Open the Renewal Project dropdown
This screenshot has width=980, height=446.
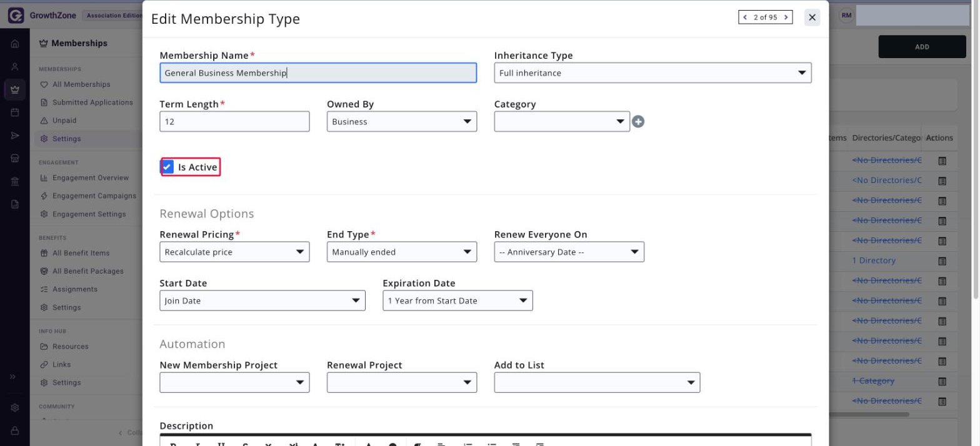(401, 382)
